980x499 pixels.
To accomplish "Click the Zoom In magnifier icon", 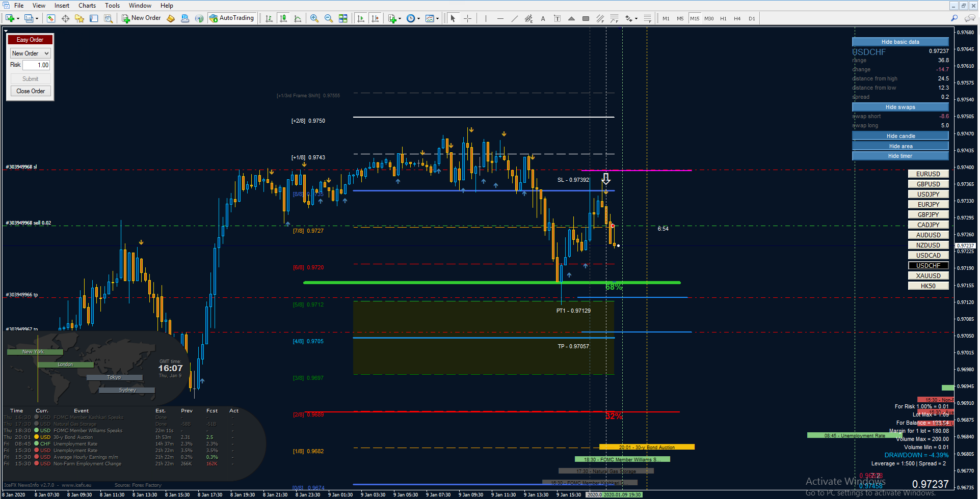I will (314, 18).
